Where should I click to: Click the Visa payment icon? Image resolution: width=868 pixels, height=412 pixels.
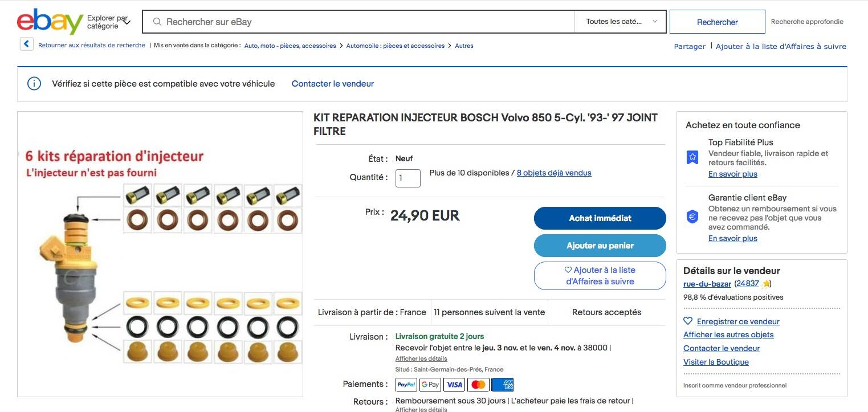pyautogui.click(x=454, y=384)
